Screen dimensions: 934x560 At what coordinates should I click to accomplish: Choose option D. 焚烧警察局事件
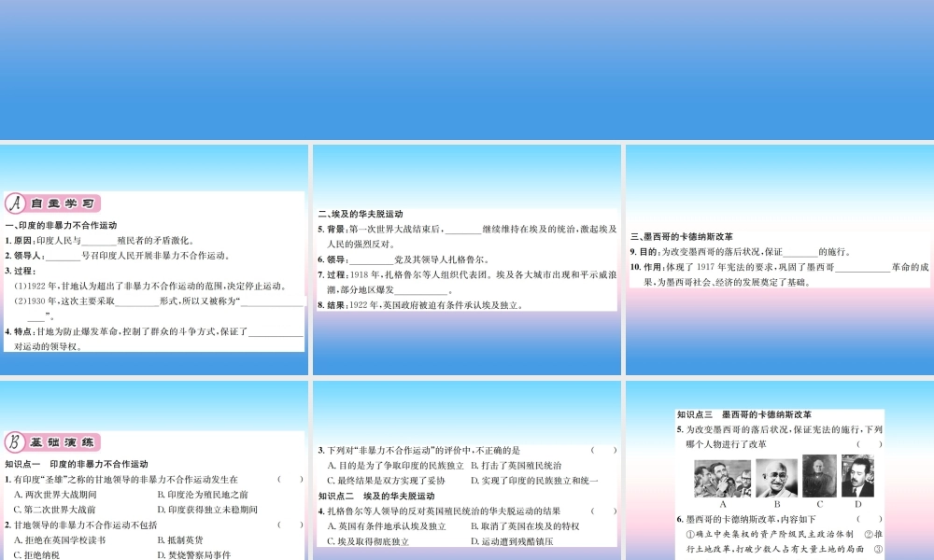[194, 554]
